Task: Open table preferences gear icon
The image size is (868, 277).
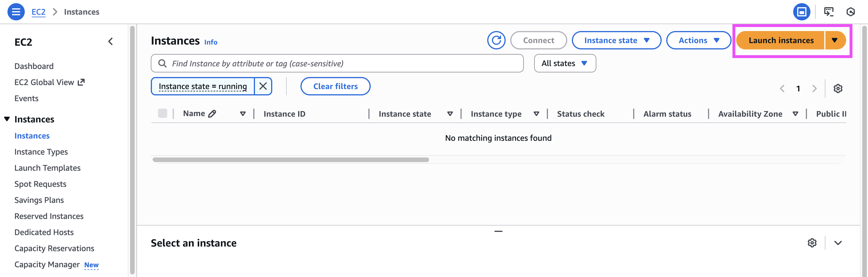Action: [x=838, y=89]
